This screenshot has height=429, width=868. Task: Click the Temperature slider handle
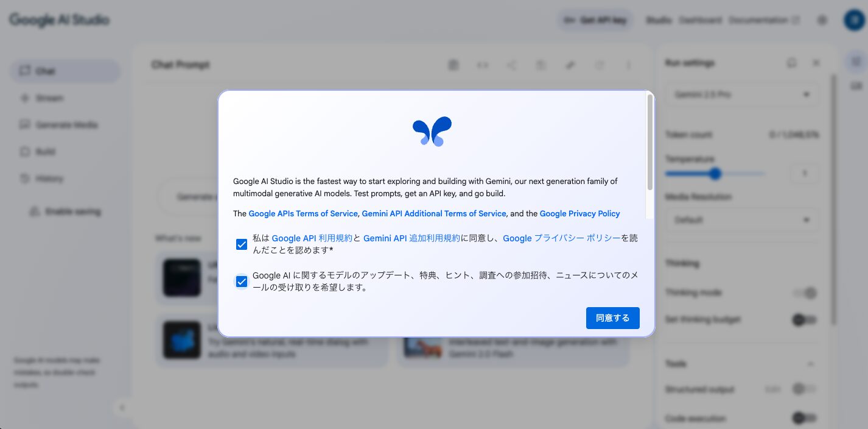(x=715, y=174)
